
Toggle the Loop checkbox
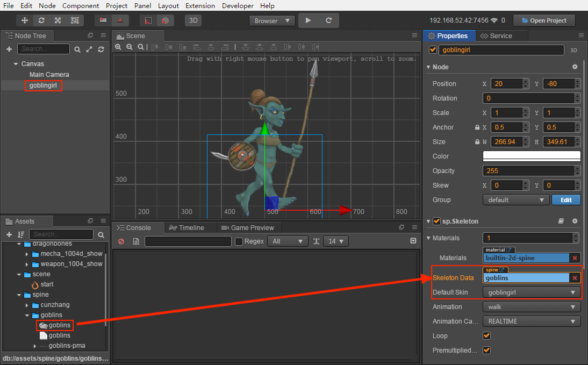487,336
